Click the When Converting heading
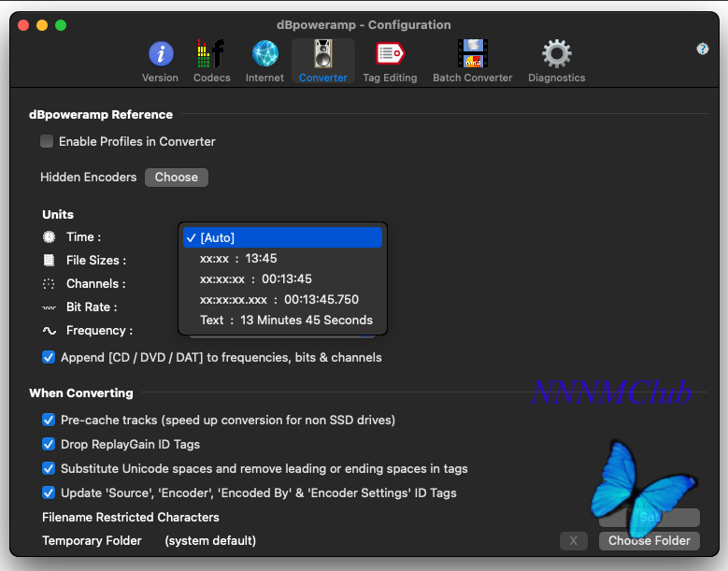This screenshot has height=571, width=728. (x=81, y=393)
